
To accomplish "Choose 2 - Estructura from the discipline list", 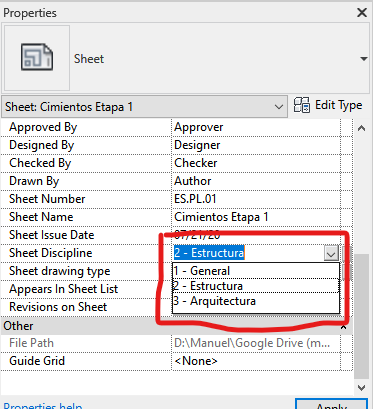I will coord(256,286).
